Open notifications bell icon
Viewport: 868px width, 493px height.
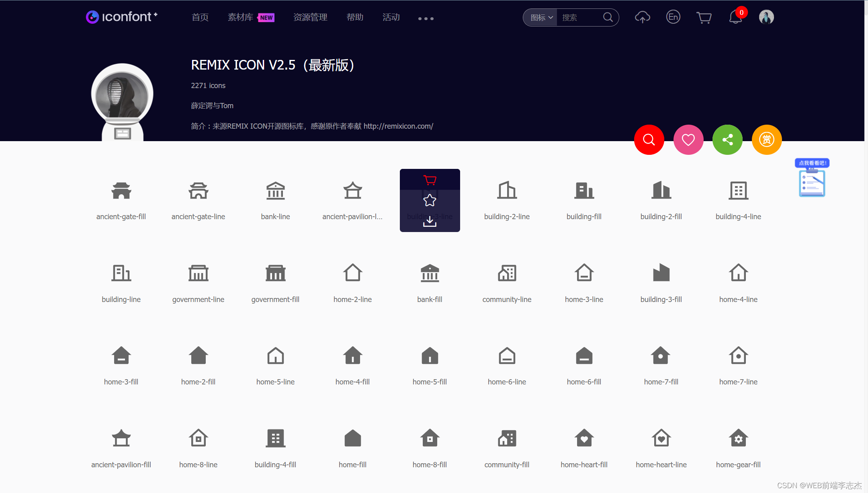tap(735, 17)
